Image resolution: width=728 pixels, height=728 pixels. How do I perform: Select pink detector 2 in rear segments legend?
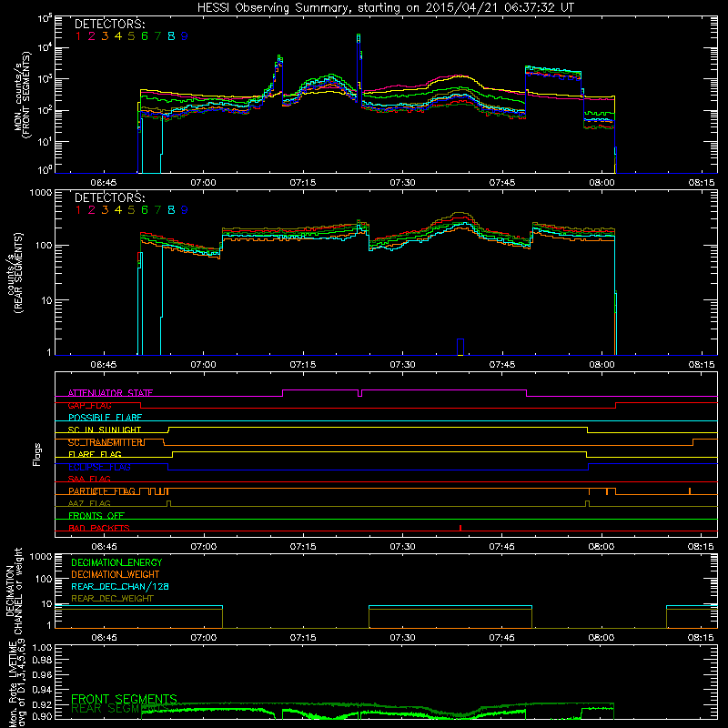pyautogui.click(x=92, y=210)
